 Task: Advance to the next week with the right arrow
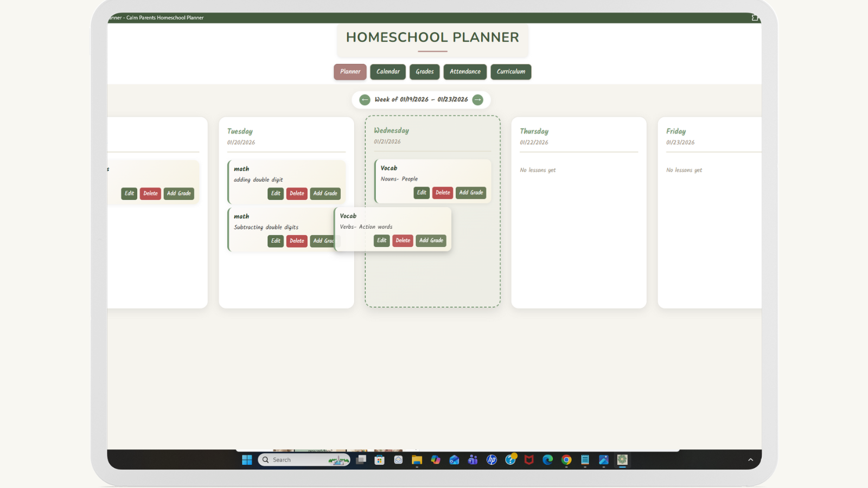pyautogui.click(x=478, y=99)
